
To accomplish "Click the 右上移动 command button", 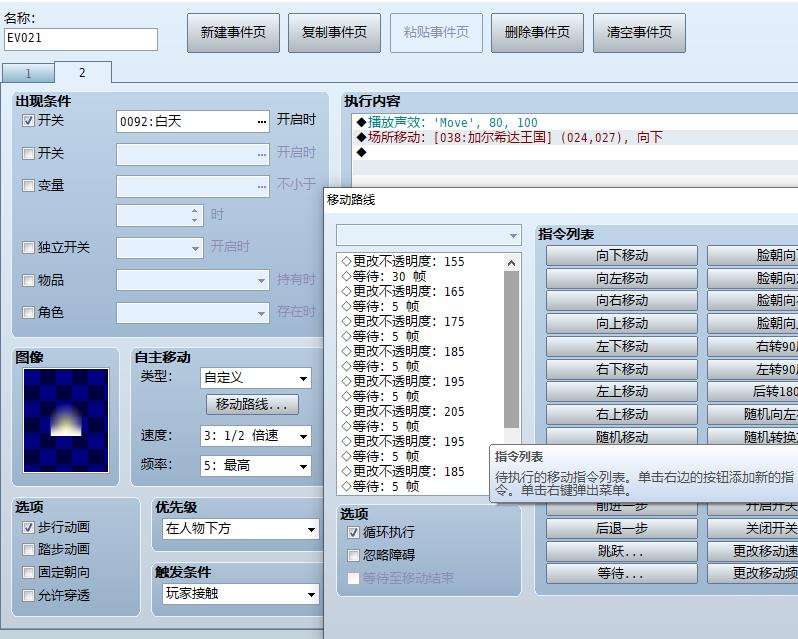I will pos(622,415).
